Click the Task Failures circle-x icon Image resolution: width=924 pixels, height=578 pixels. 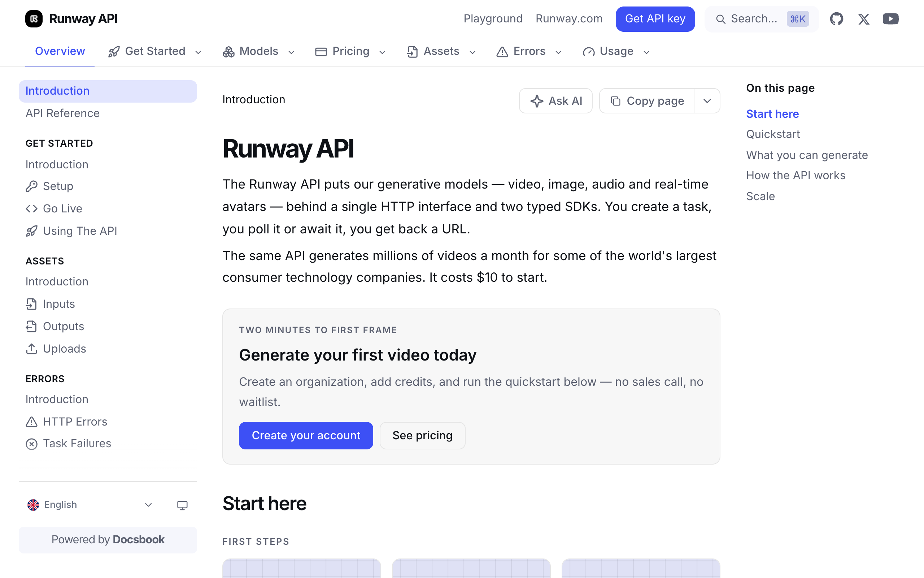[31, 444]
